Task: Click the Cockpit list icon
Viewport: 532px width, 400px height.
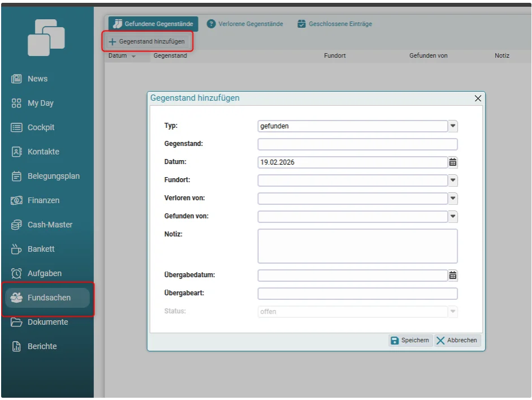Action: pos(16,127)
